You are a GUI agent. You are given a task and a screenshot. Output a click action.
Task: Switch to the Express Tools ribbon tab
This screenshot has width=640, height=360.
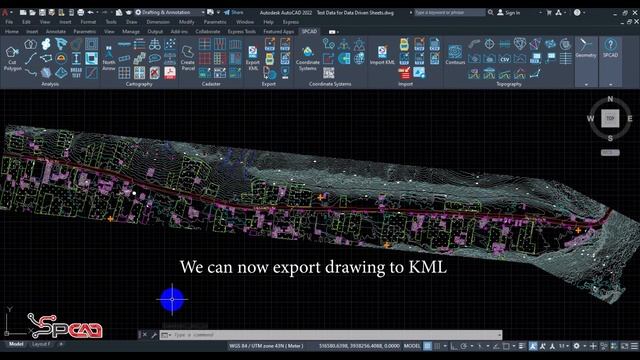[x=242, y=31]
